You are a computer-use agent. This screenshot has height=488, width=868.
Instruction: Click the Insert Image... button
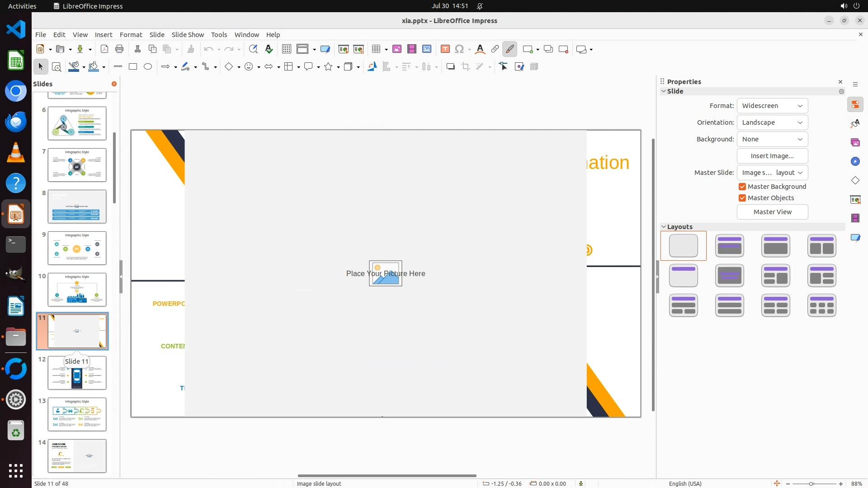pos(772,156)
